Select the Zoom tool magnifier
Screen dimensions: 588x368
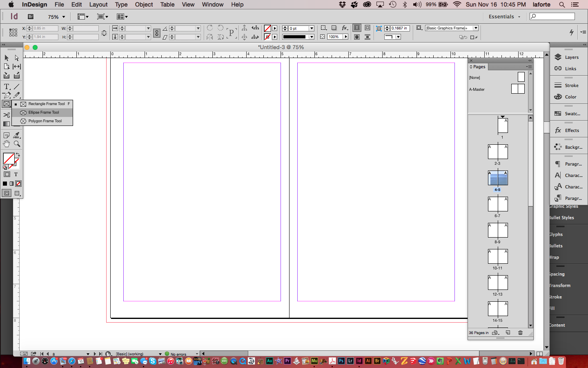click(x=17, y=144)
